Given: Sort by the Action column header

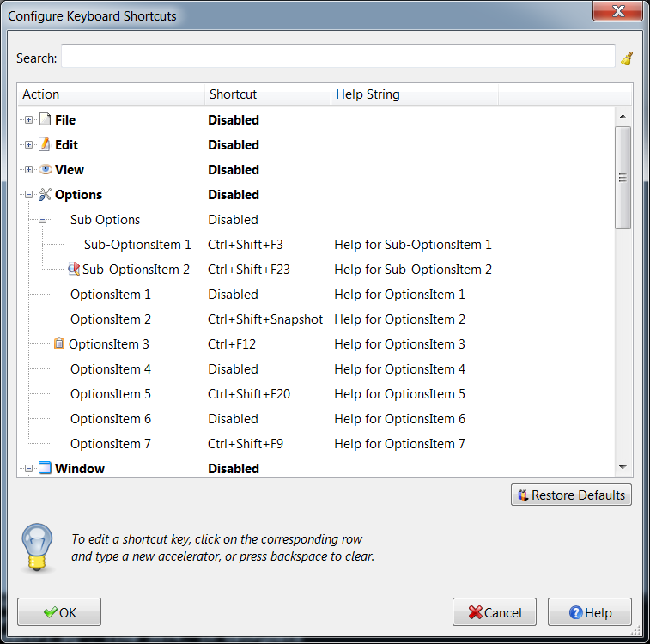Looking at the screenshot, I should point(110,94).
